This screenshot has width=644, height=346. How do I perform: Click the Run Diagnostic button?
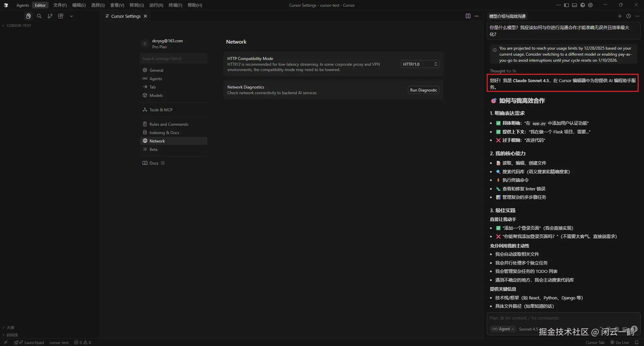423,90
